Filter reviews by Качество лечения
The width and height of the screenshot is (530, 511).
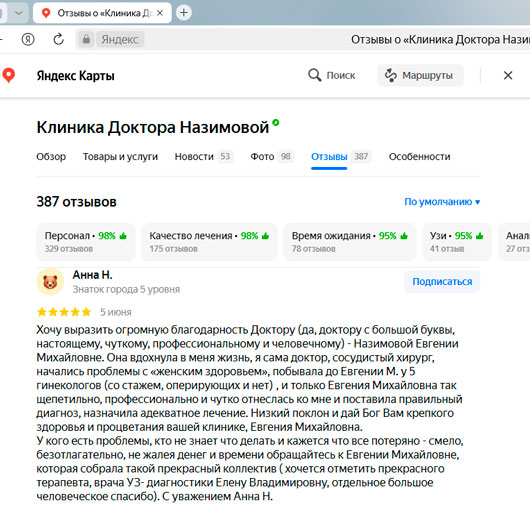pyautogui.click(x=209, y=242)
